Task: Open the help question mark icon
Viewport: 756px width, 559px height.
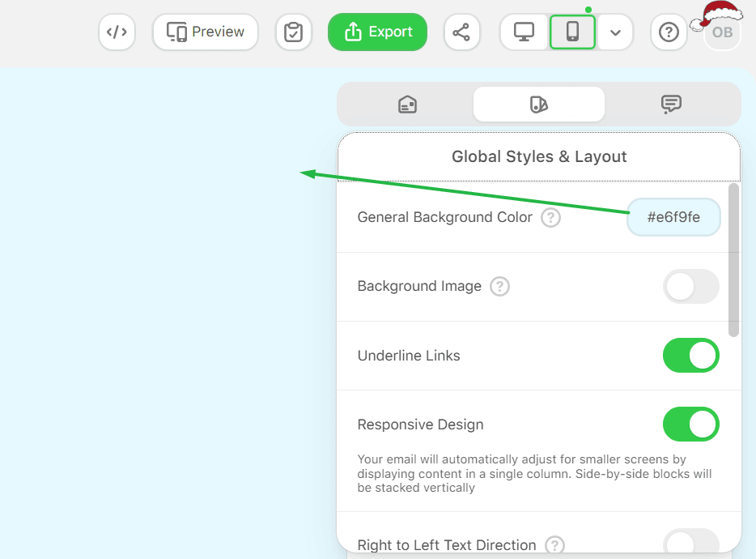Action: pyautogui.click(x=669, y=32)
